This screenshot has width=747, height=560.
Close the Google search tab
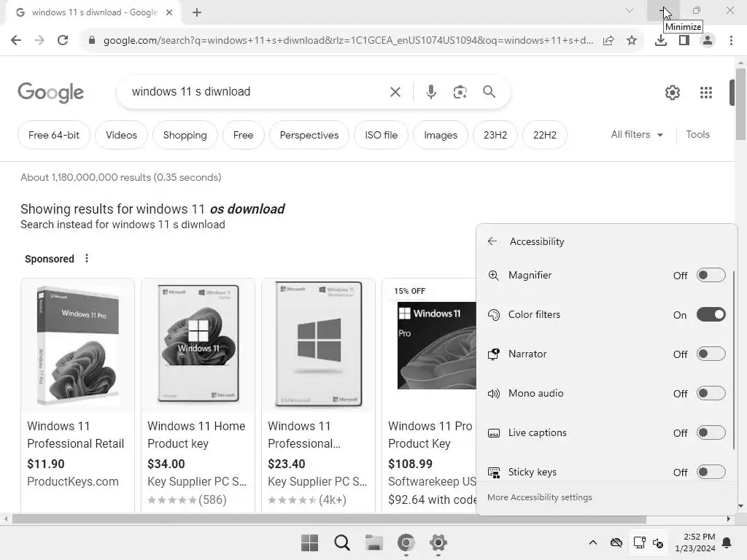(169, 12)
